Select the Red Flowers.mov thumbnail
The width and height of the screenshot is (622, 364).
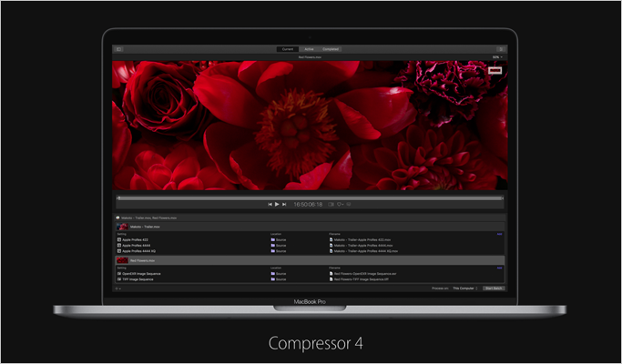122,260
